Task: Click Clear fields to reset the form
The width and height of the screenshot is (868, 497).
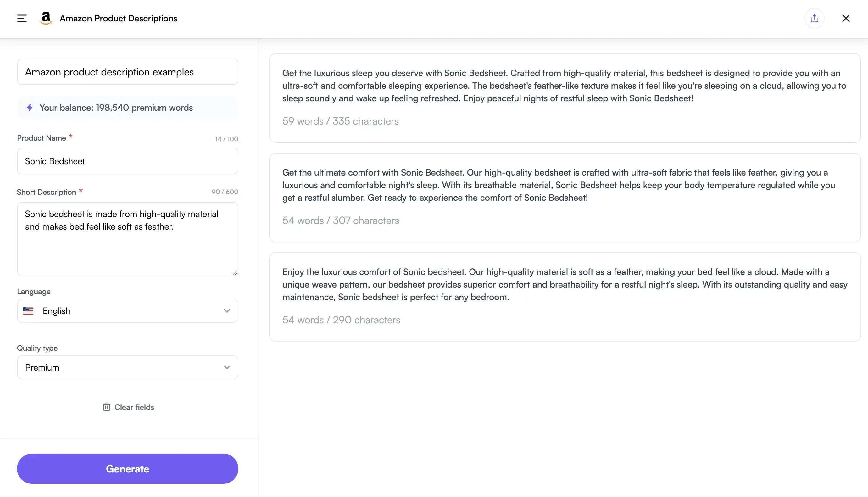Action: 134,407
